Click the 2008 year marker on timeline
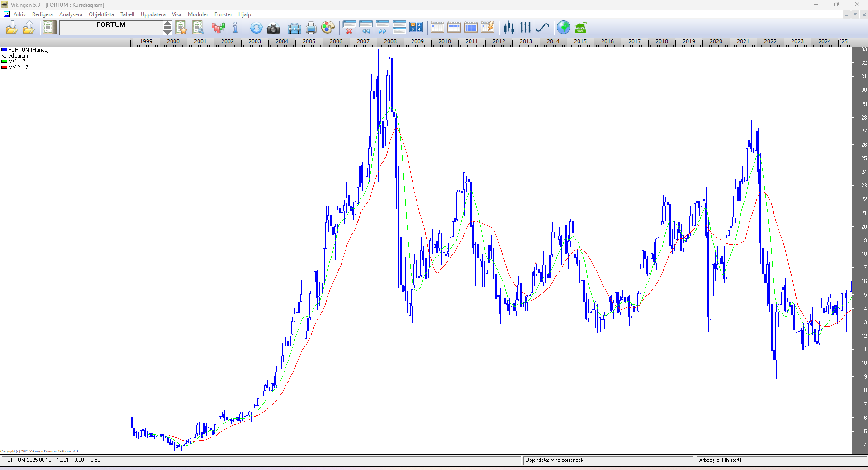The width and height of the screenshot is (868, 470). [390, 41]
